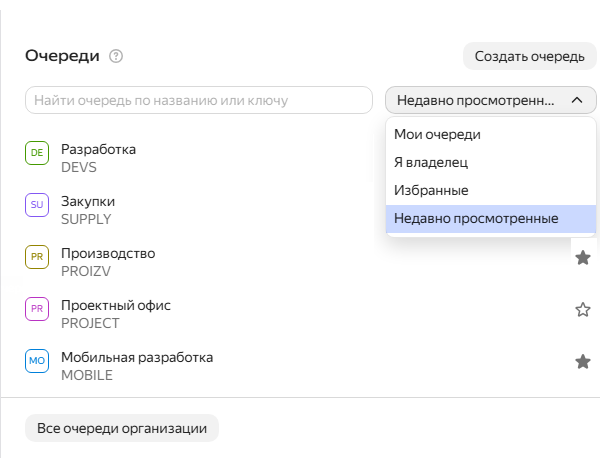Click the PROJECT queue key
Image resolution: width=600 pixels, height=458 pixels.
tap(90, 323)
